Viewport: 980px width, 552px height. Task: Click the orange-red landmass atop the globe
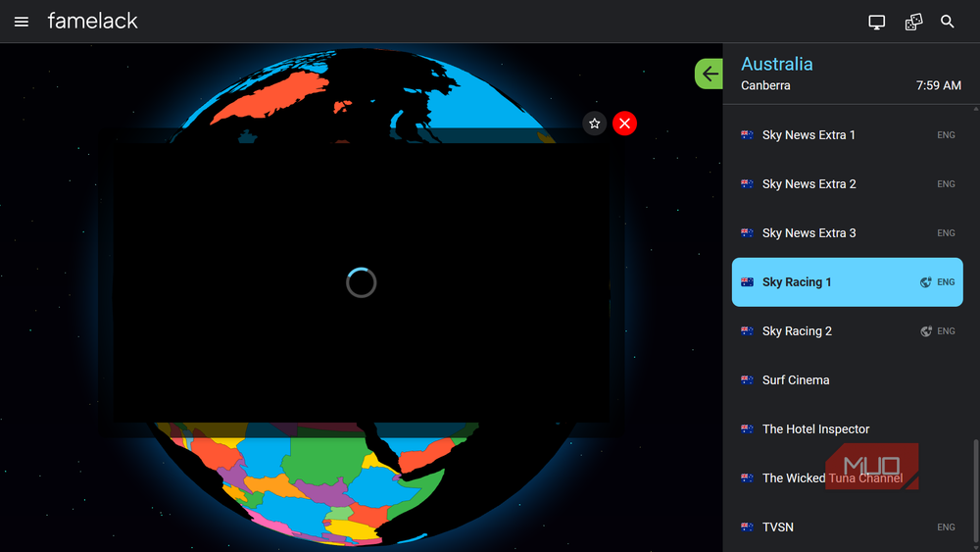click(270, 97)
